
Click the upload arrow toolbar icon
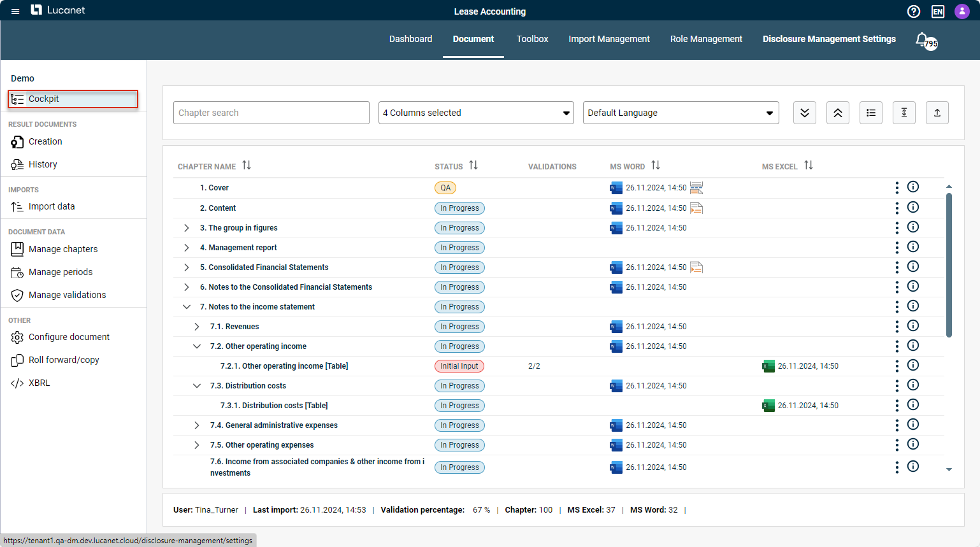[x=937, y=113]
